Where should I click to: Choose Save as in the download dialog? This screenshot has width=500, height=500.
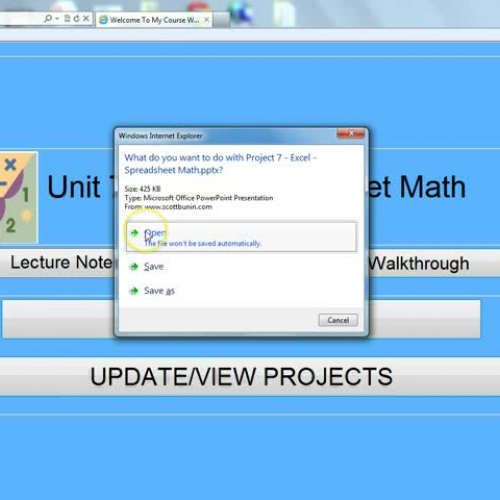[x=159, y=291]
